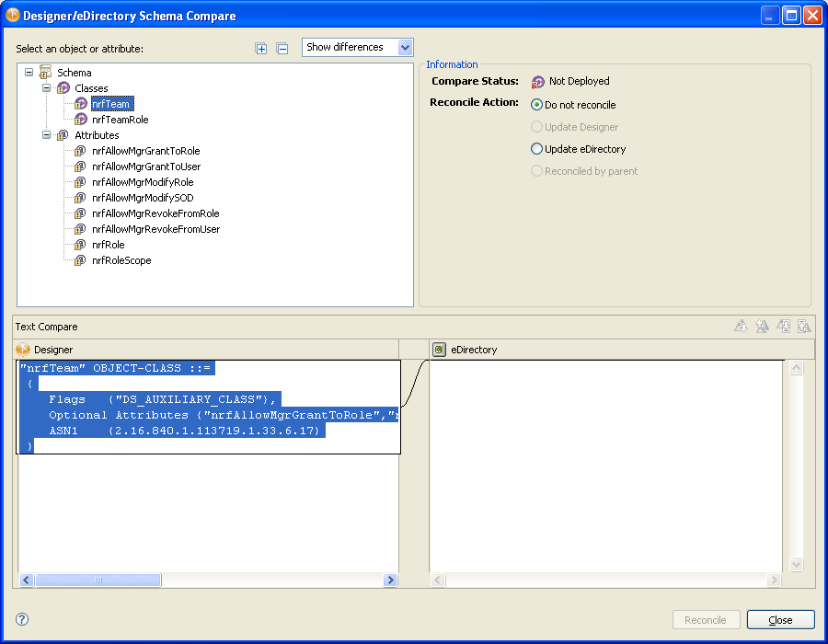Screen dimensions: 828x644
Task: Click the eDirectory pane header icon
Action: click(439, 350)
